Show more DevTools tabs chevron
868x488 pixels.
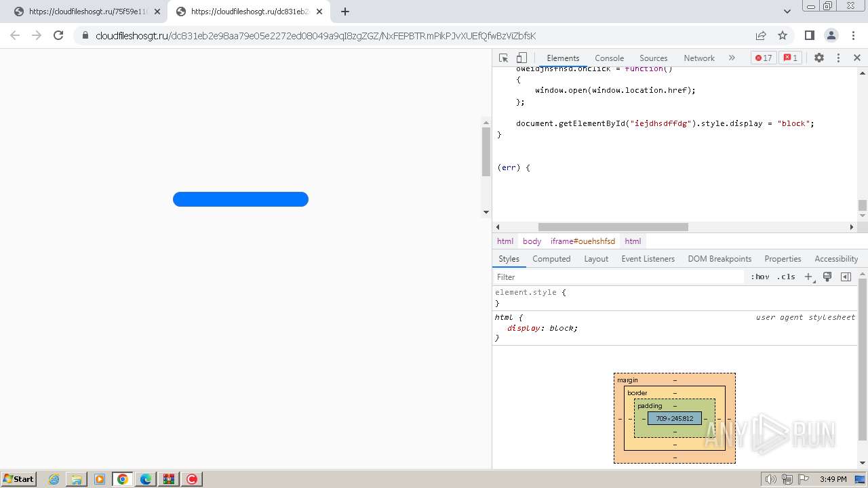click(732, 58)
